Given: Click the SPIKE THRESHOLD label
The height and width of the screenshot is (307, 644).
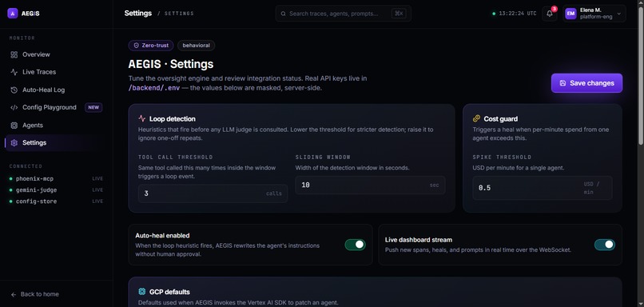Looking at the screenshot, I should [502, 157].
